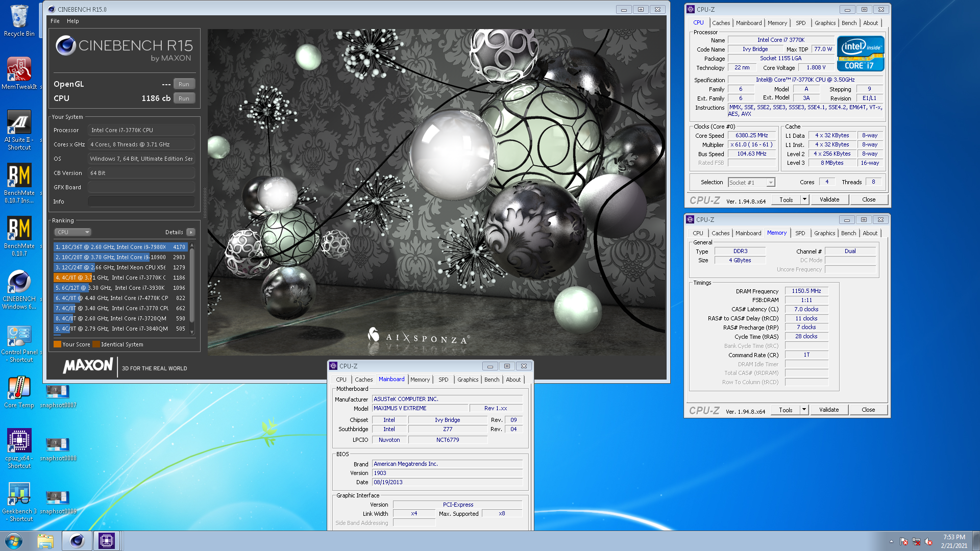Open the Recycle Bin desktop icon
The image size is (980, 551).
click(19, 21)
